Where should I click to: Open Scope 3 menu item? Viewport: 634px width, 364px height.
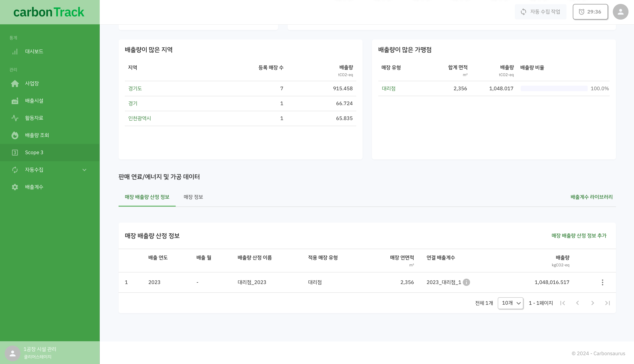[50, 153]
